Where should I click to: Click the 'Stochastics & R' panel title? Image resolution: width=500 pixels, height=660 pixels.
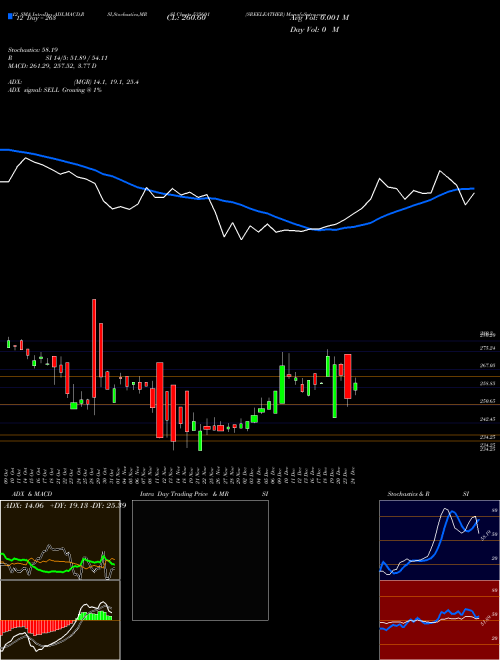click(x=409, y=494)
